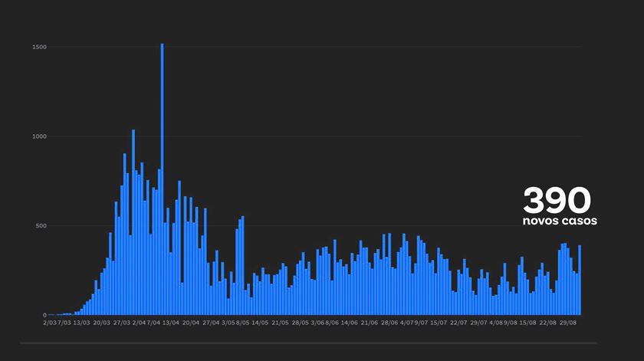Select the 29/08 date label

click(568, 323)
